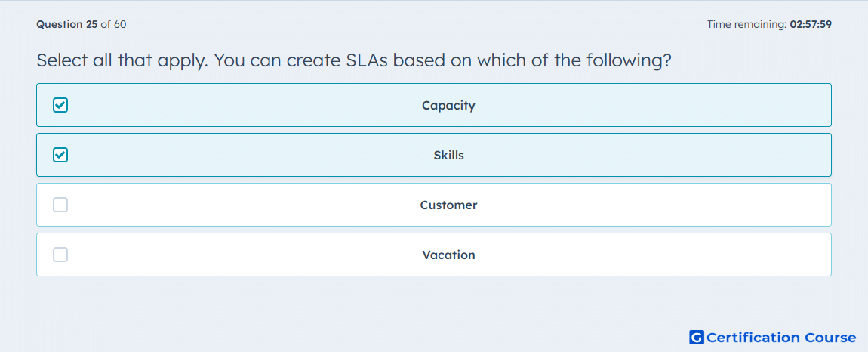Click the 'of 60' total text
The image size is (868, 352).
(x=113, y=24)
